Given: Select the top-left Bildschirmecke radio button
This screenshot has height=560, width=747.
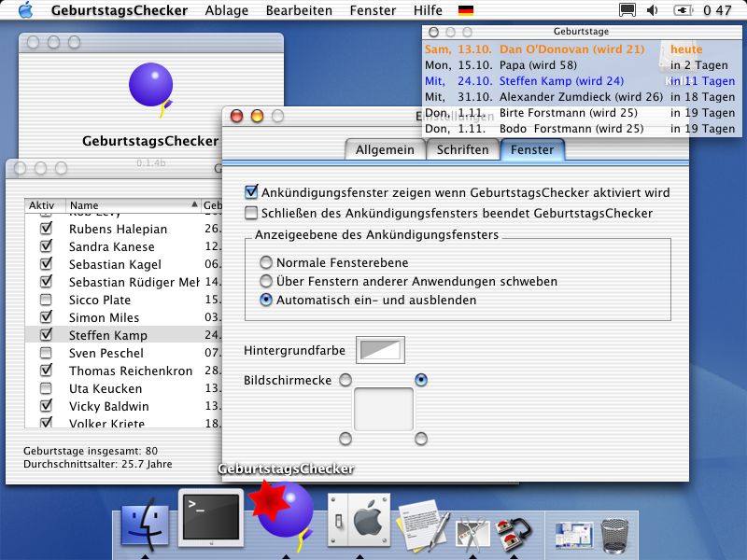Looking at the screenshot, I should coord(345,380).
